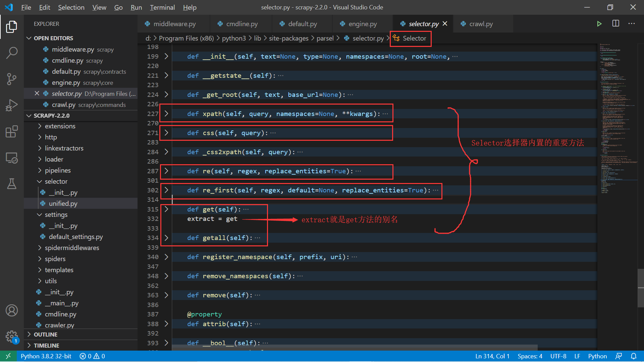Collapse the SCRAPY-2.2.0 folder section
Image resolution: width=644 pixels, height=362 pixels.
coord(80,116)
